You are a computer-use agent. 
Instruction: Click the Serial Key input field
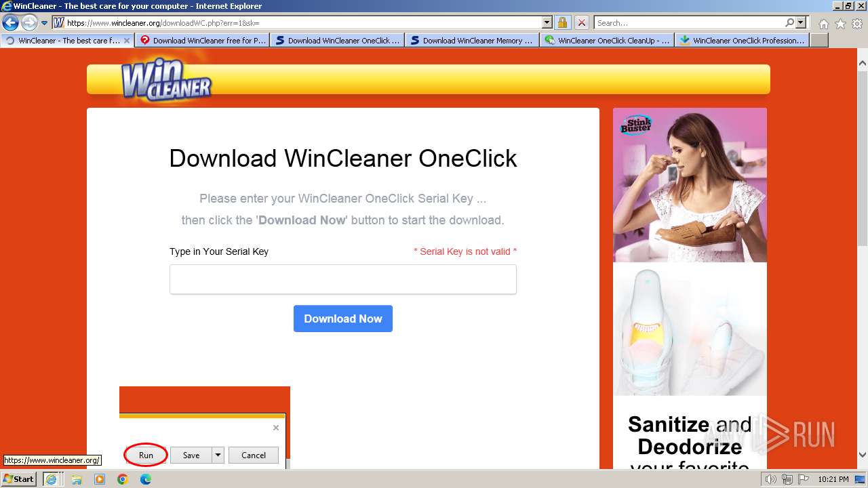[x=343, y=279]
